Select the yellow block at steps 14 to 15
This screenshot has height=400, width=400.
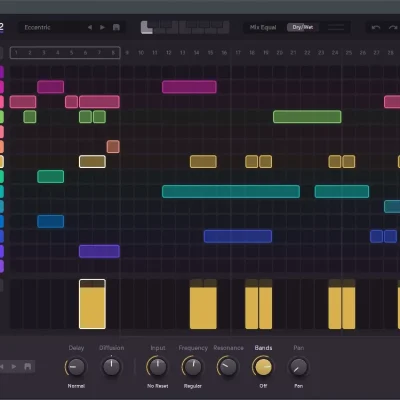(x=203, y=162)
